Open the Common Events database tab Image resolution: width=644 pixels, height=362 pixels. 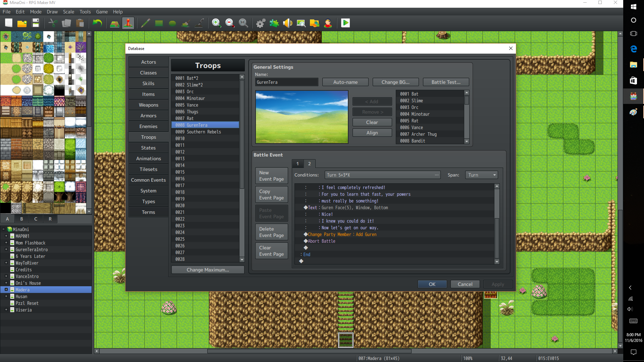point(148,180)
